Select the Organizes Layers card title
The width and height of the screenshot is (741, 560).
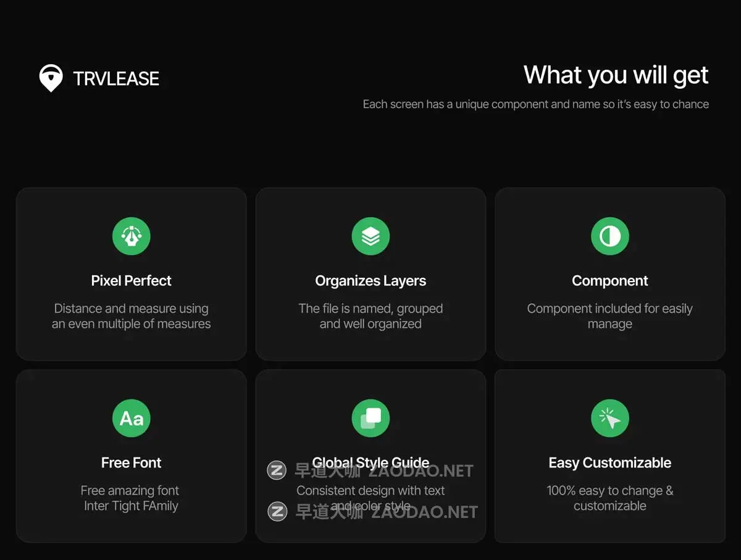(371, 281)
